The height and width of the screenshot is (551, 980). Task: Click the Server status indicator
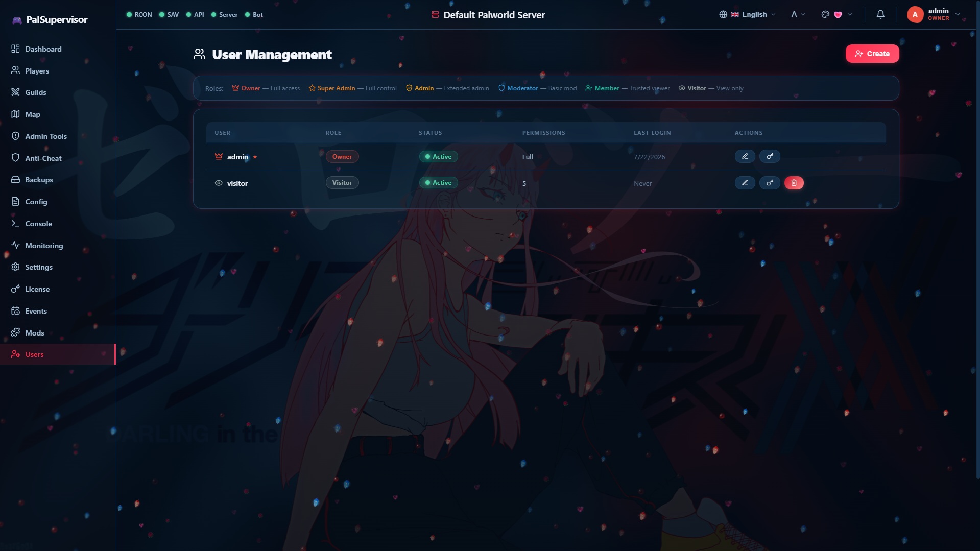[x=224, y=15]
